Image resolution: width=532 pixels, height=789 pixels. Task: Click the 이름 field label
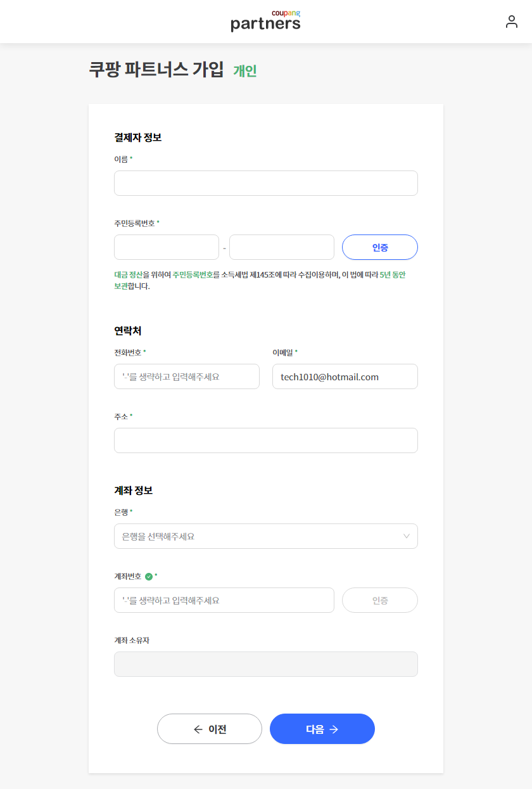(x=121, y=159)
